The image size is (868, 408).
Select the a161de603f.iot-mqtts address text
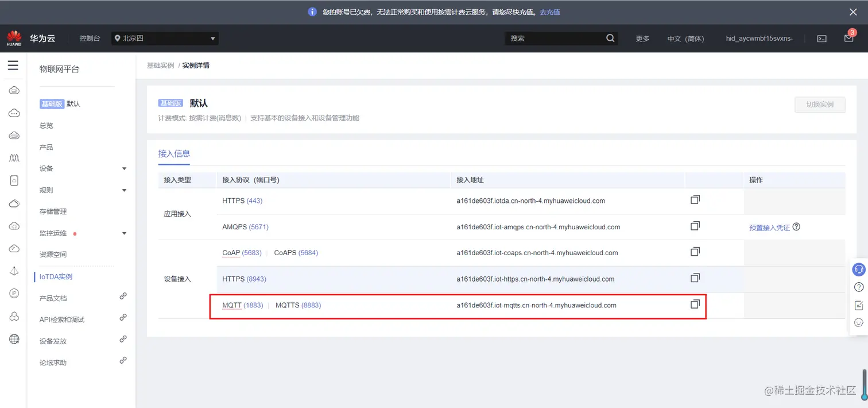point(536,305)
